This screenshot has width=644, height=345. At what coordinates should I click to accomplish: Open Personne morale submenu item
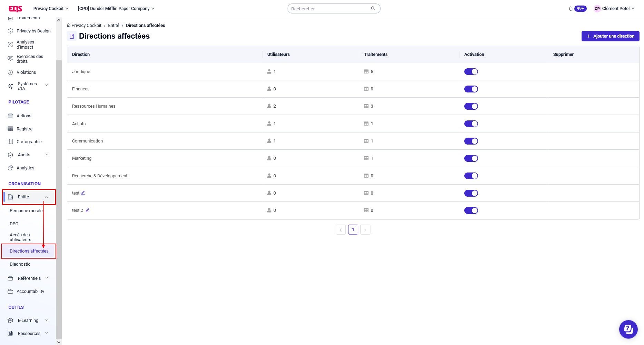[x=26, y=211]
